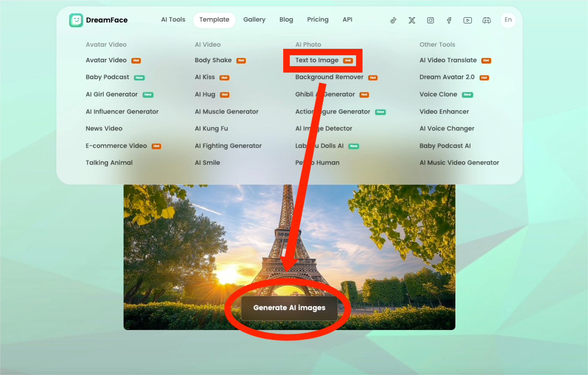Select the Template navigation tab
The image size is (588, 375).
[x=214, y=20]
